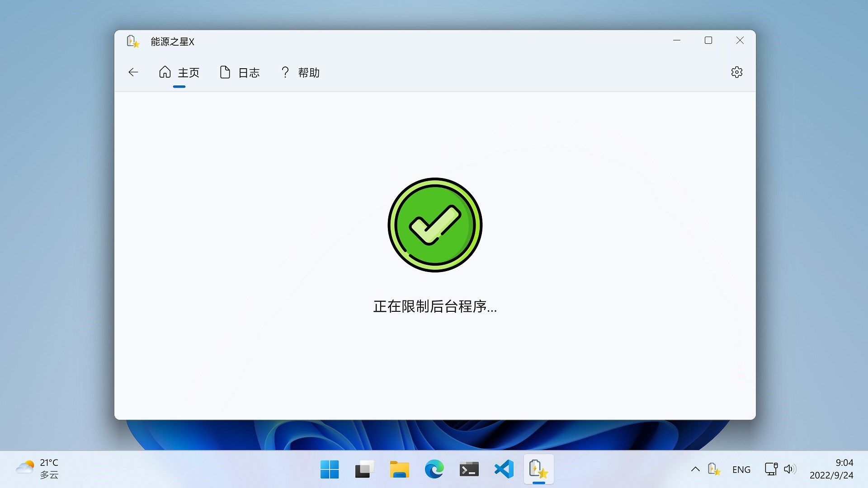This screenshot has width=868, height=488.
Task: Switch the ENG input language indicator
Action: point(741,469)
